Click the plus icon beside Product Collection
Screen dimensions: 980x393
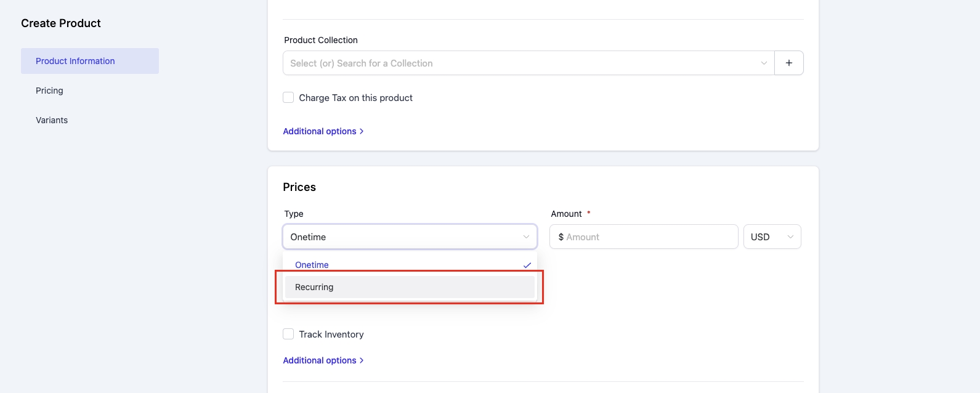tap(788, 63)
